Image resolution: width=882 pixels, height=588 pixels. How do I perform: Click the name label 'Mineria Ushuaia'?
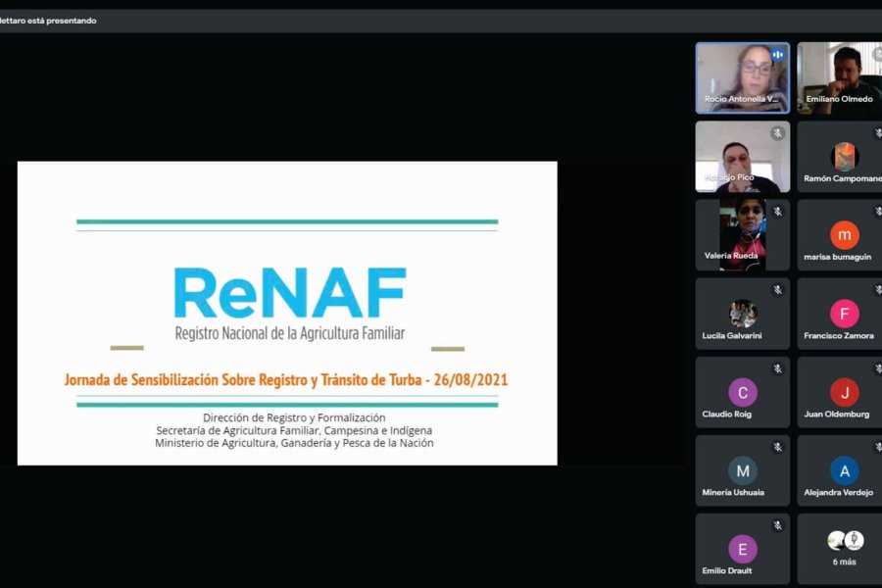tap(733, 492)
